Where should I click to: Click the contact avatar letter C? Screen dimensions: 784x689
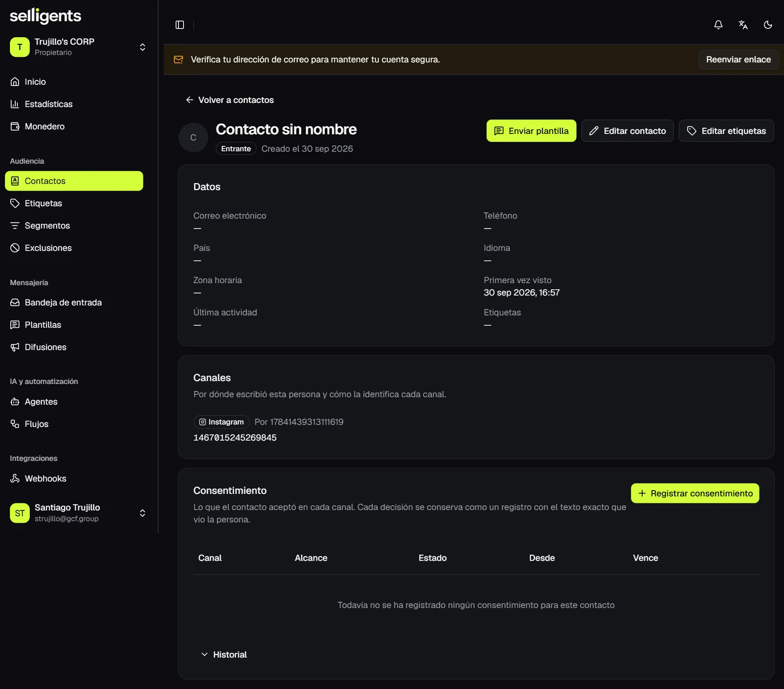[x=193, y=138]
